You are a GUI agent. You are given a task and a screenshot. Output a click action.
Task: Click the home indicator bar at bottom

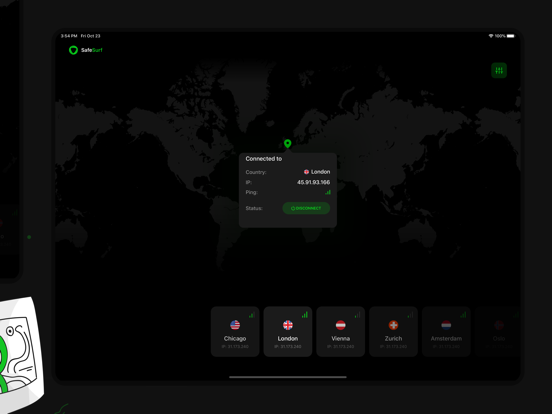click(288, 377)
